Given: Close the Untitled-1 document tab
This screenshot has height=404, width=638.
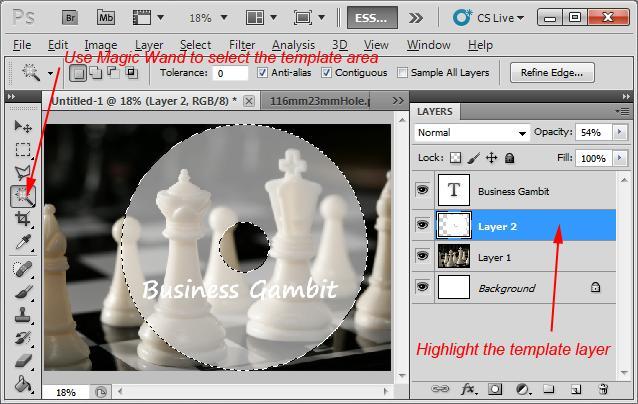Looking at the screenshot, I should (x=249, y=101).
